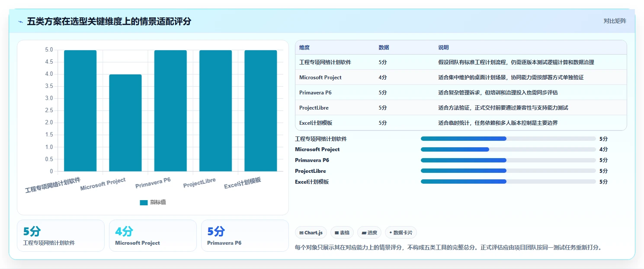
Task: Select the 表格 tag chip
Action: pyautogui.click(x=342, y=233)
